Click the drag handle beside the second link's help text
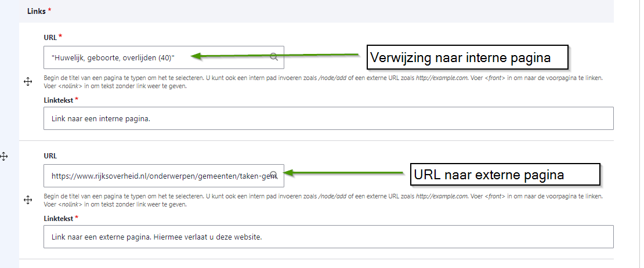 27,200
